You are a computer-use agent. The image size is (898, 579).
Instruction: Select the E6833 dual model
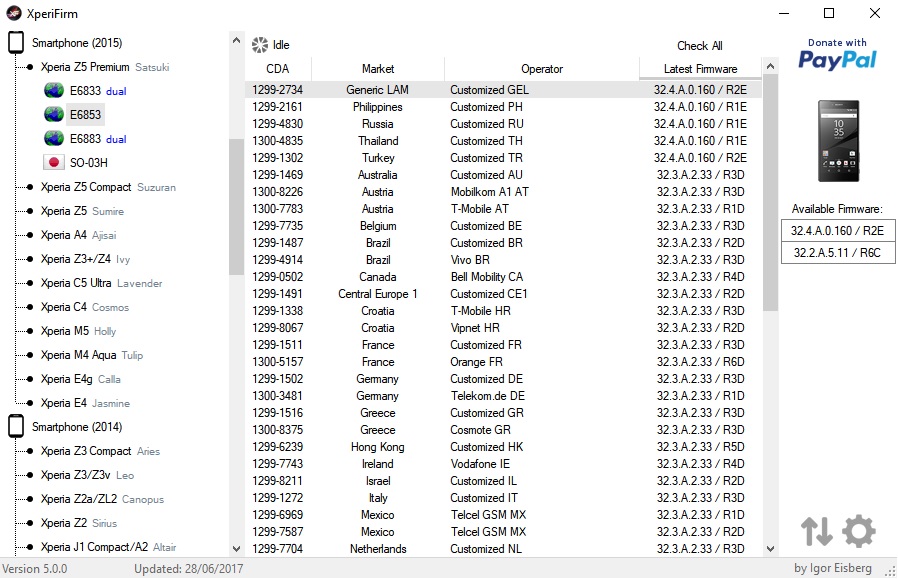[98, 90]
